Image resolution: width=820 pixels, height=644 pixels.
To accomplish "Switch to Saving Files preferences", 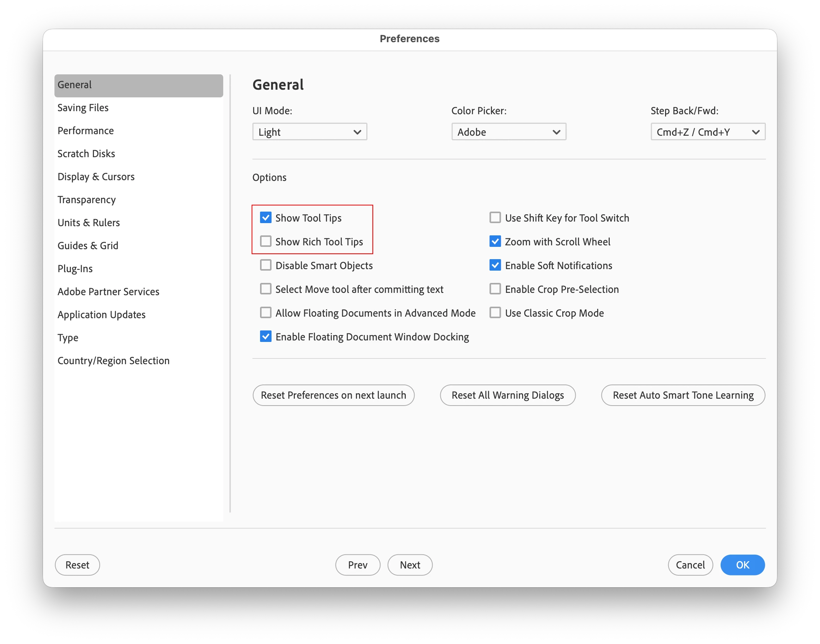I will coord(83,108).
